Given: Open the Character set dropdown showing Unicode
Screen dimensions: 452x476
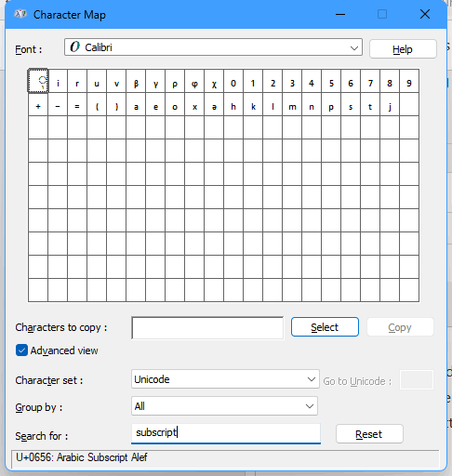Looking at the screenshot, I should pos(225,379).
